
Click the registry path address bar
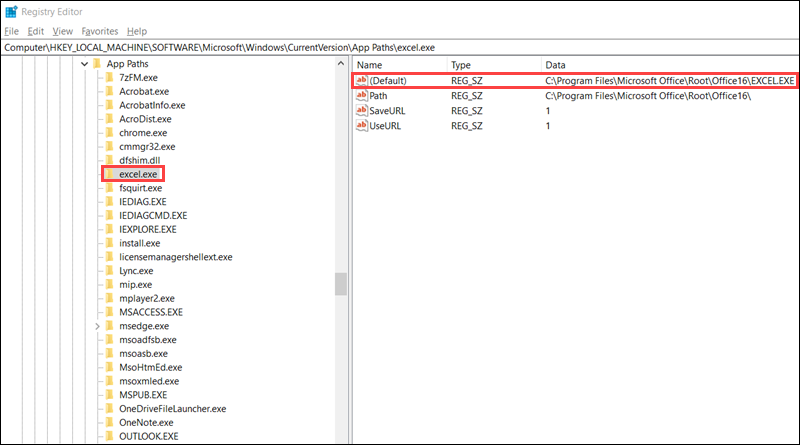click(400, 47)
